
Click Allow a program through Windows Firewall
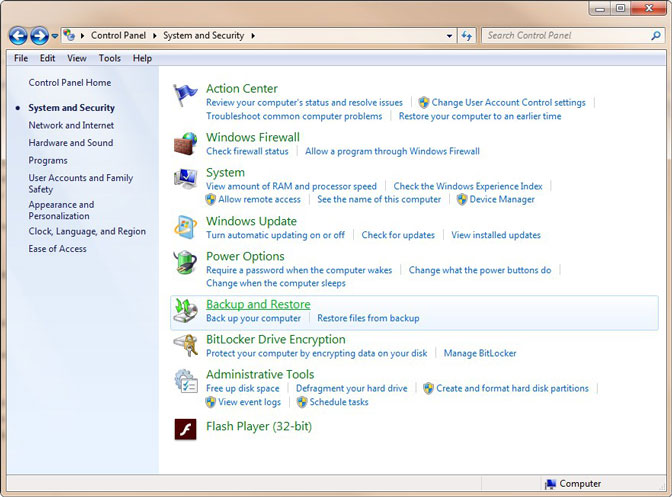[x=392, y=151]
